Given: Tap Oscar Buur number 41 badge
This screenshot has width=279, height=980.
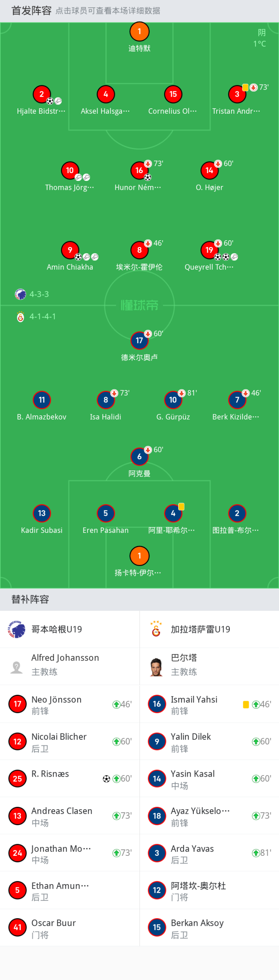Looking at the screenshot, I should pyautogui.click(x=17, y=927).
